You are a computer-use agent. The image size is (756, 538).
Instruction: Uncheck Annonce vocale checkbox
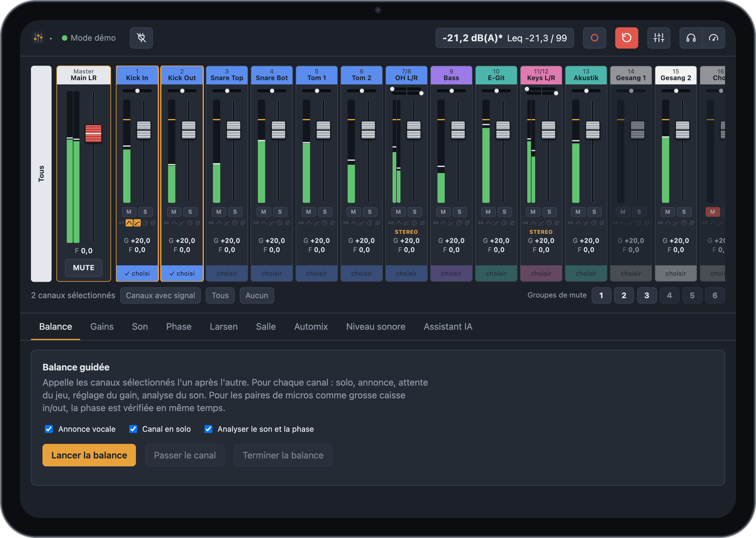49,429
